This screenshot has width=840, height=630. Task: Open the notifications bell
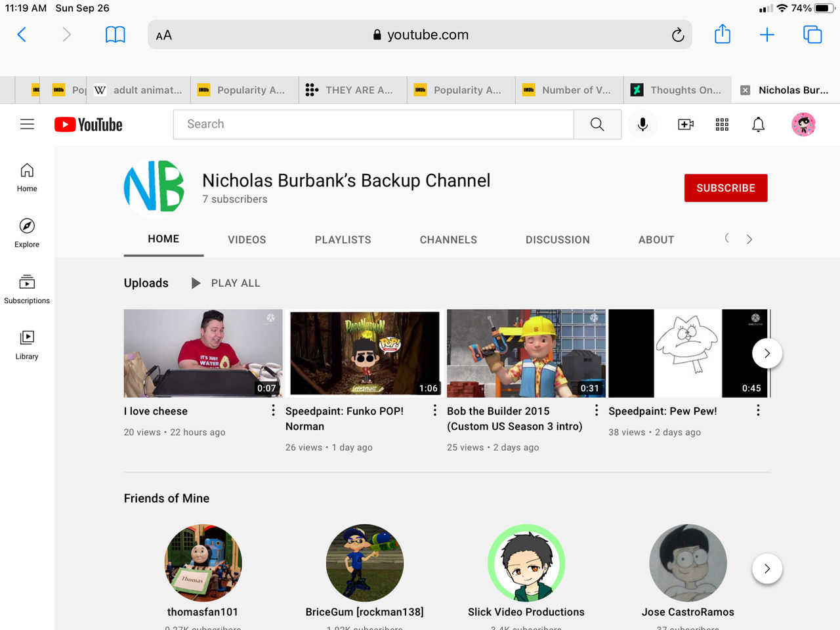tap(758, 124)
